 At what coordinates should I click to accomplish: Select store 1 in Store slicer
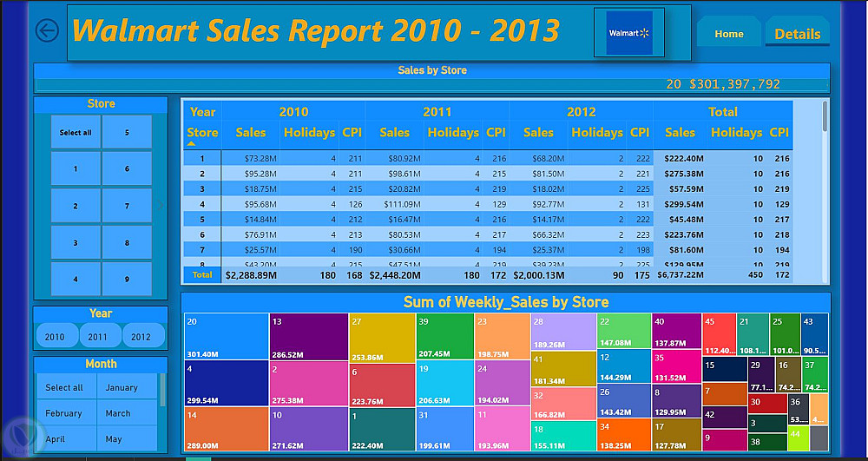click(x=76, y=168)
